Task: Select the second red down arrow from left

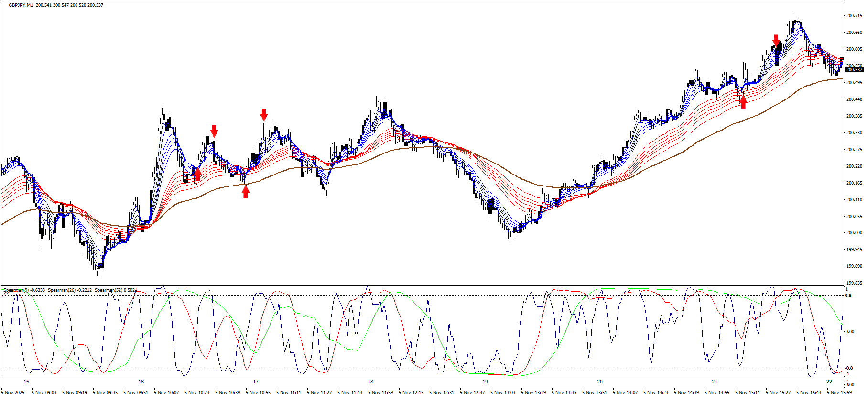Action: tap(264, 114)
